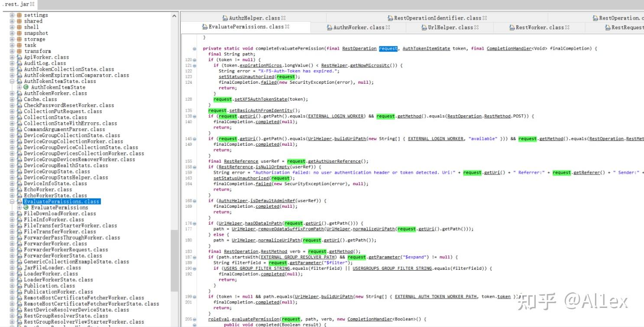Select the RestGroupResolverState.class tree row
644x327 pixels.
click(61, 316)
